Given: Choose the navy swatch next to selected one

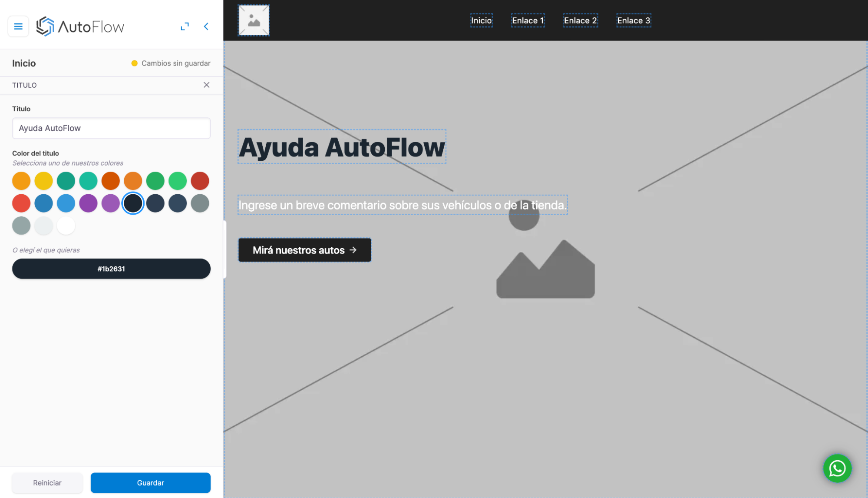Looking at the screenshot, I should point(155,203).
